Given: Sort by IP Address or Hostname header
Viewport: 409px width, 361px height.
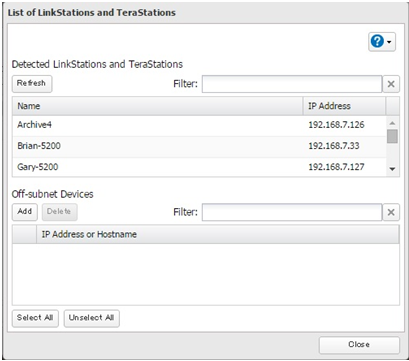Looking at the screenshot, I should [218, 234].
